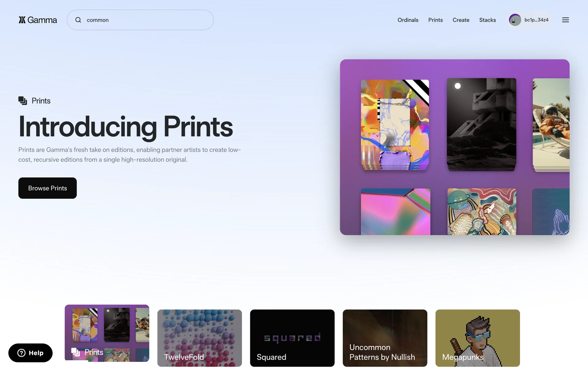Select Prints in the top navigation
The image size is (588, 368).
click(435, 20)
